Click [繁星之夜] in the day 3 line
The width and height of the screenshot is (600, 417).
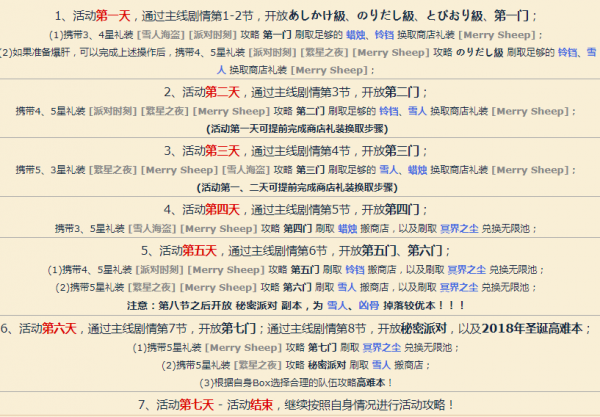(113, 170)
